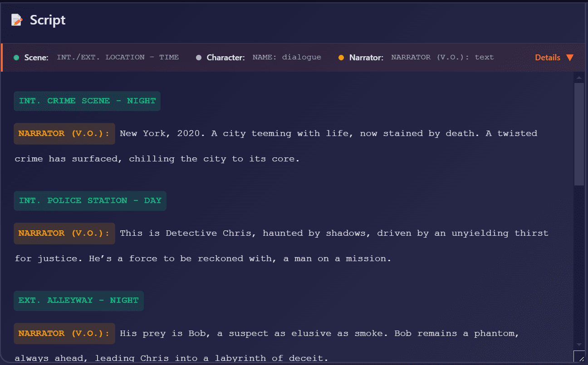Image resolution: width=588 pixels, height=365 pixels.
Task: Click the Script document icon in the header
Action: click(x=17, y=19)
